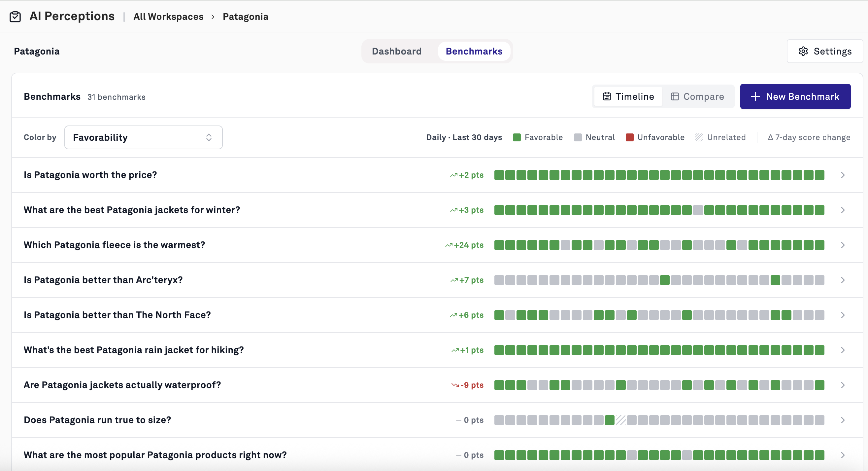
Task: Click the plus icon on New Benchmark
Action: tap(755, 96)
